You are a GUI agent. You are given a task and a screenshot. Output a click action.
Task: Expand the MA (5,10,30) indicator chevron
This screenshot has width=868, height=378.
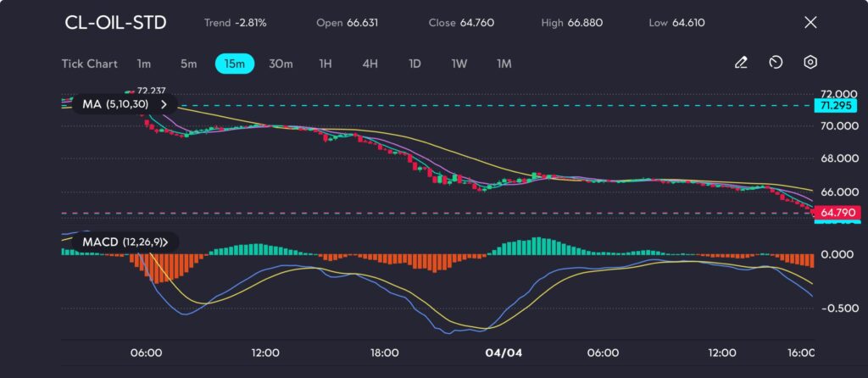click(x=164, y=104)
